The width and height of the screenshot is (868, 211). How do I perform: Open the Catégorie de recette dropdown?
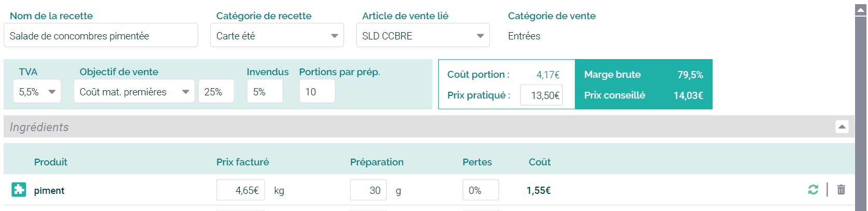tap(277, 36)
